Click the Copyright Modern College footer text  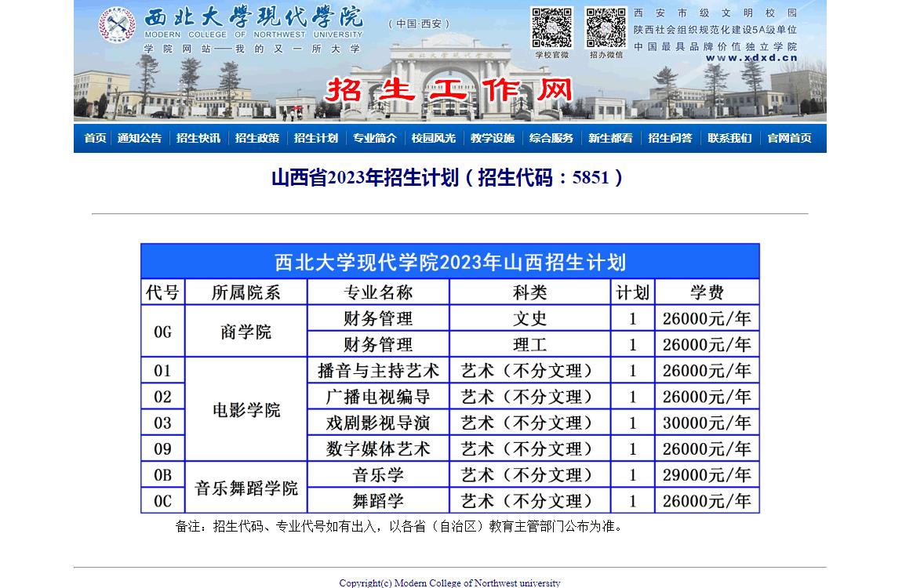tap(449, 583)
